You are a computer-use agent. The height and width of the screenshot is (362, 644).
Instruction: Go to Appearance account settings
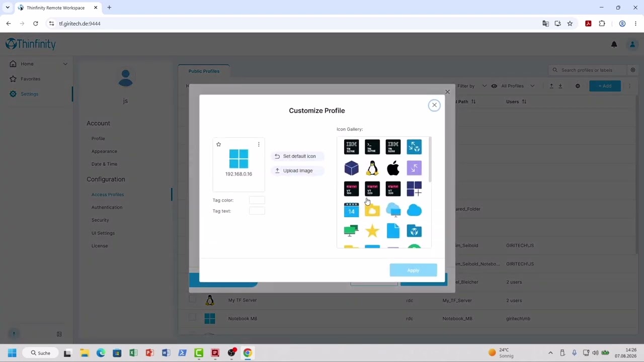click(104, 151)
